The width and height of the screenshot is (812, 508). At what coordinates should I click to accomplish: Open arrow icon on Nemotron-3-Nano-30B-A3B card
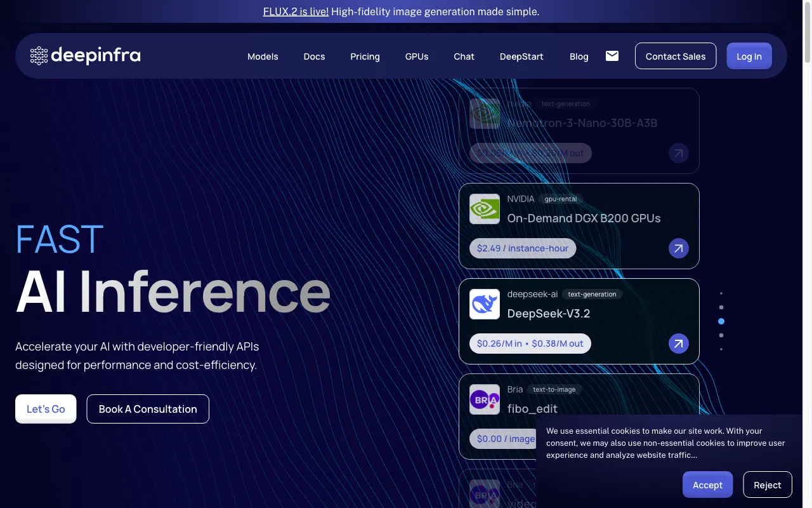pyautogui.click(x=679, y=153)
